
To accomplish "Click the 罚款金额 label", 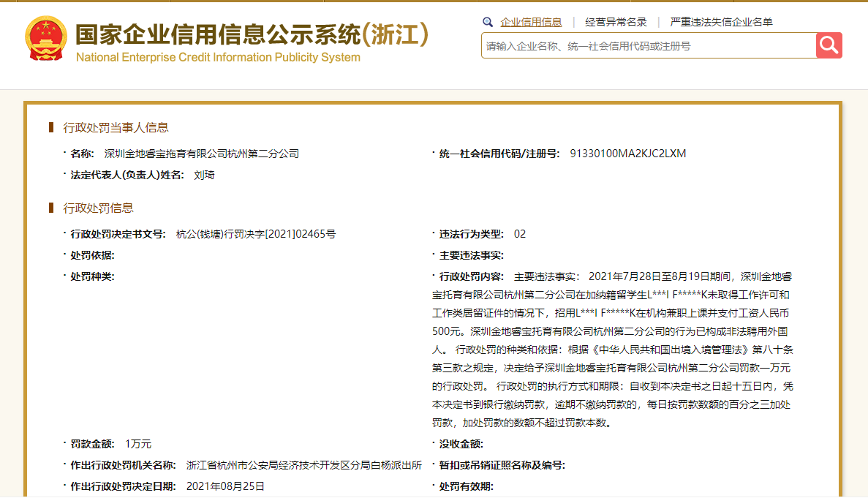I will [x=92, y=444].
